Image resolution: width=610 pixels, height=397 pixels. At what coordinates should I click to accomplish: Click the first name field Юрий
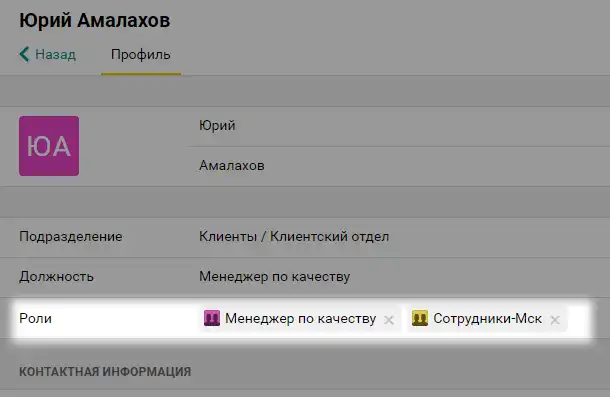coord(399,126)
